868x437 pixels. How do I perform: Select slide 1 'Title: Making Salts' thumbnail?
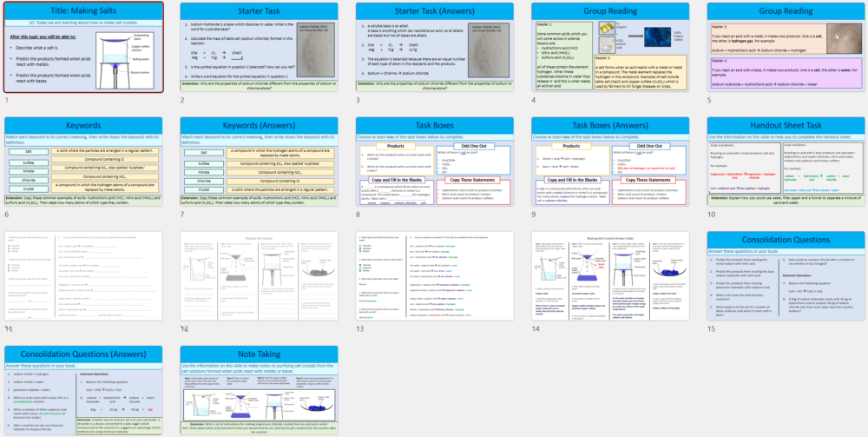[x=83, y=47]
